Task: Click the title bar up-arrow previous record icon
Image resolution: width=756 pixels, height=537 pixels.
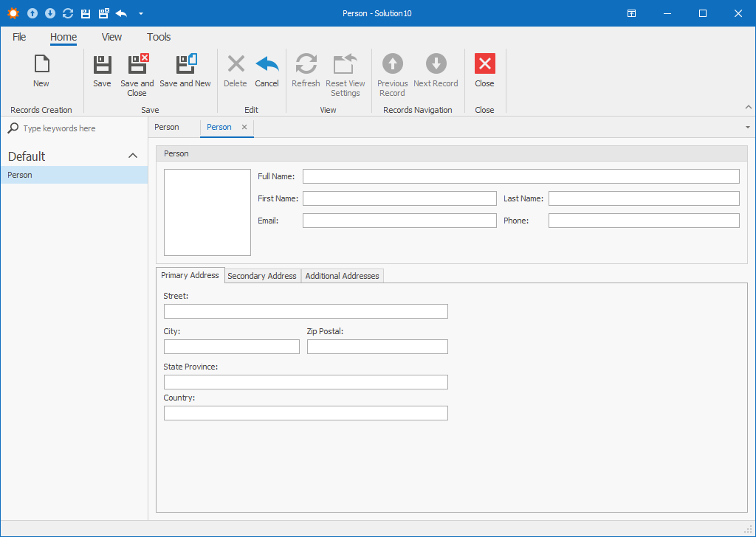Action: click(x=32, y=13)
